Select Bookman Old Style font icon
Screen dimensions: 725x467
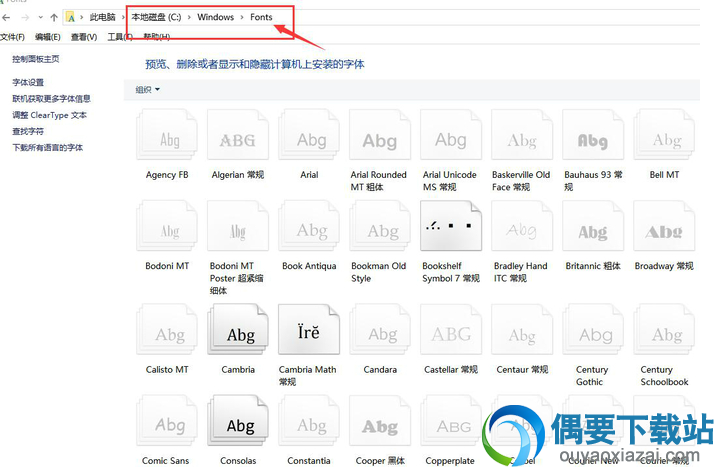click(380, 226)
